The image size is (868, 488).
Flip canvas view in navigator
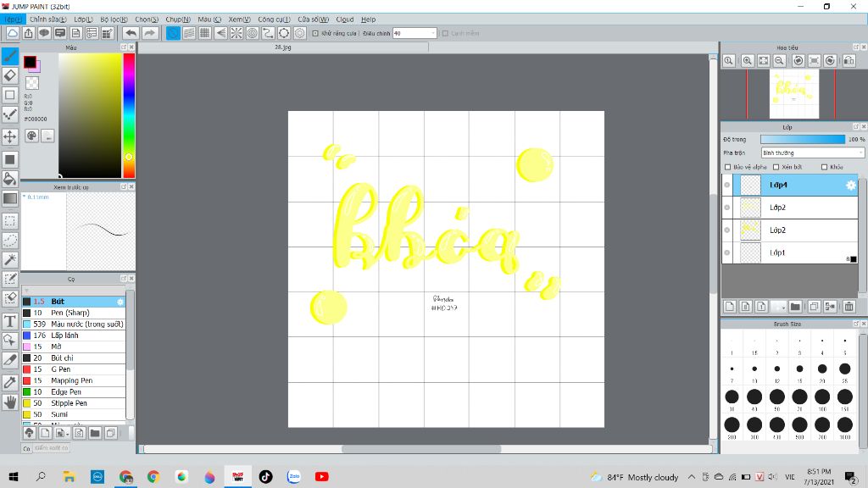849,61
